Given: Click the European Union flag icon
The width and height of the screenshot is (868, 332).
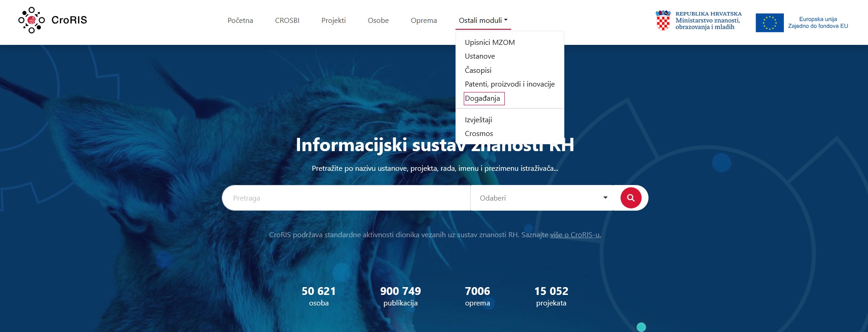Looking at the screenshot, I should [x=769, y=22].
